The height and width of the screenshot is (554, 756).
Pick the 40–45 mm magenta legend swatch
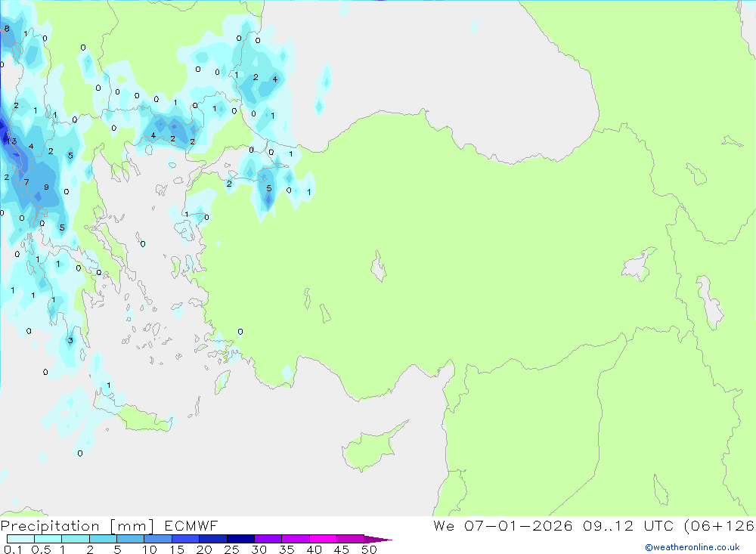pyautogui.click(x=323, y=539)
